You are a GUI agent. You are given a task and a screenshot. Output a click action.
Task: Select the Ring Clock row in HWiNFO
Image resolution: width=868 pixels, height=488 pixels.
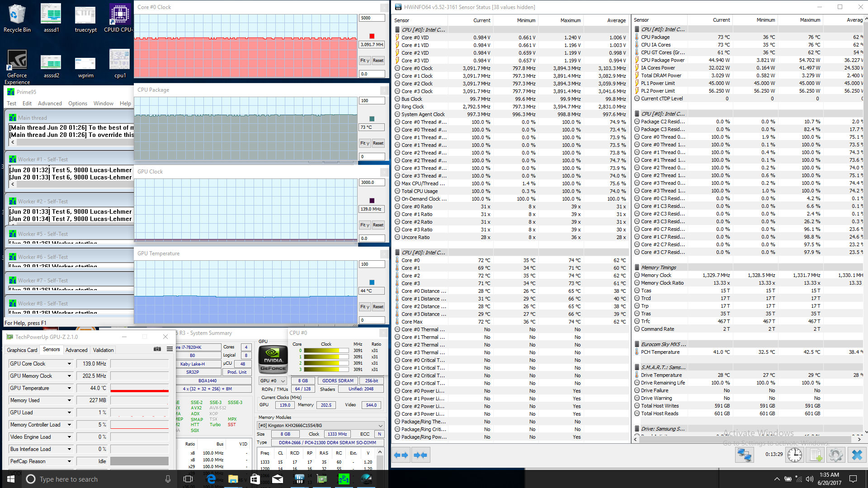(x=511, y=107)
